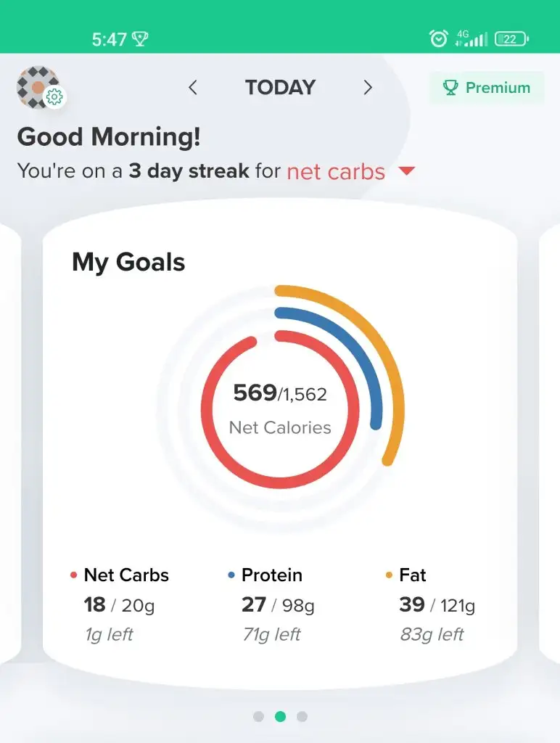Open the Net Carbs goal details
Viewport: 560px width, 743px height.
(x=120, y=604)
